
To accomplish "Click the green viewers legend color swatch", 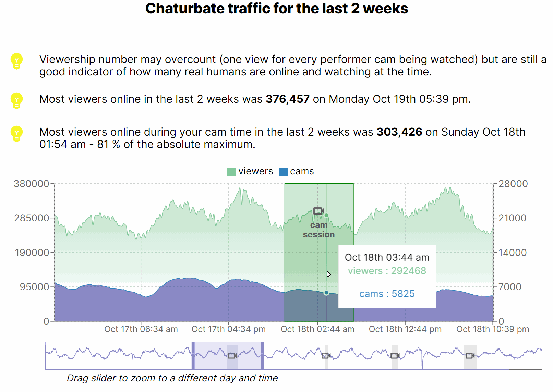I will (231, 172).
